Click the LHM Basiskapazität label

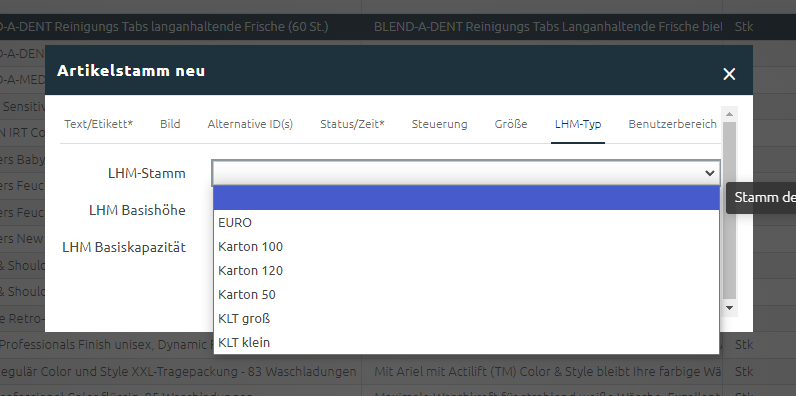tap(124, 247)
